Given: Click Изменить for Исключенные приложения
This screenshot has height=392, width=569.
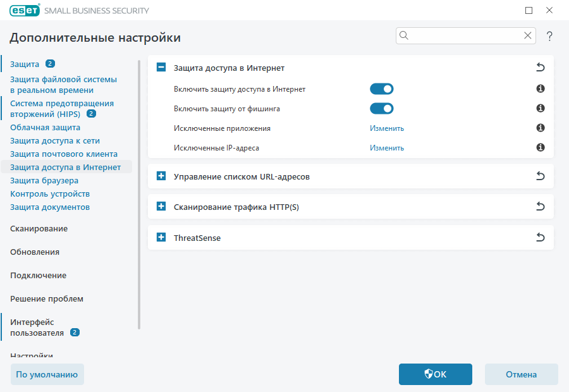Looking at the screenshot, I should [x=386, y=128].
